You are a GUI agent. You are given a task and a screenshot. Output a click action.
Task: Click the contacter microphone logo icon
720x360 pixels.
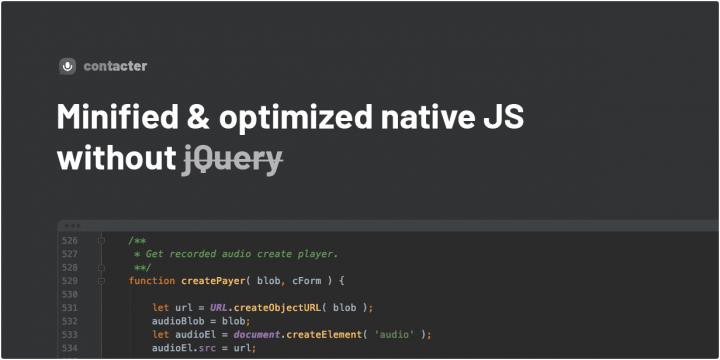point(67,67)
